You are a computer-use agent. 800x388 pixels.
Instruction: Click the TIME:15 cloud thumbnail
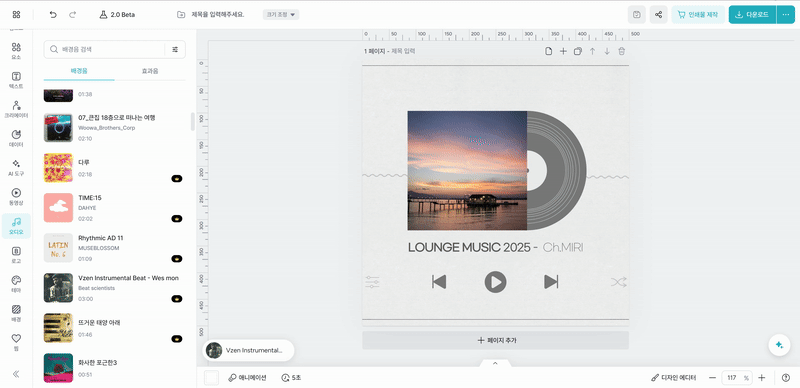pos(58,207)
